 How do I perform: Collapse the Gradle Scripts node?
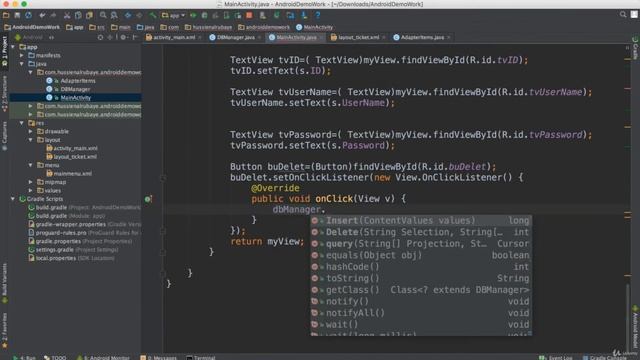pos(13,199)
